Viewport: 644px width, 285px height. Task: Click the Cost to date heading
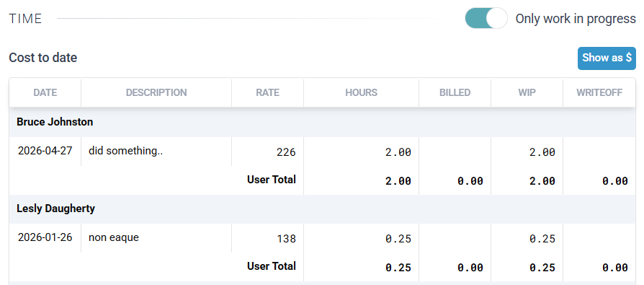(43, 58)
